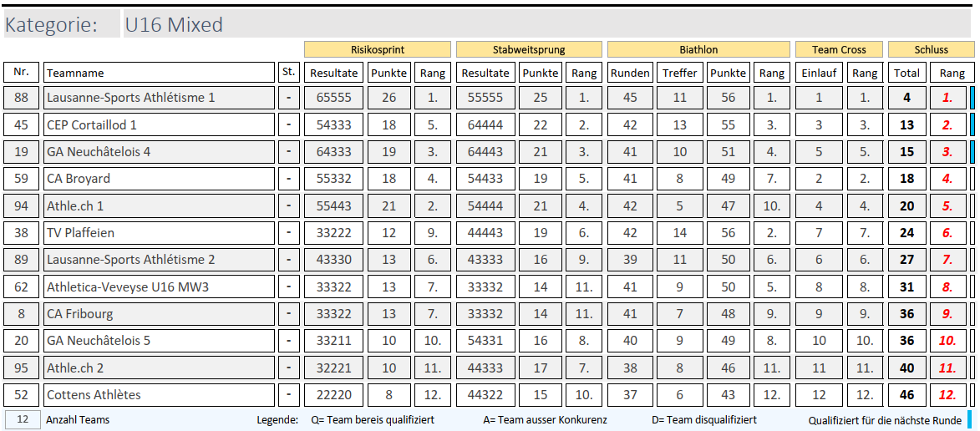Click the Cottens Athlètes team name cell

[x=159, y=395]
